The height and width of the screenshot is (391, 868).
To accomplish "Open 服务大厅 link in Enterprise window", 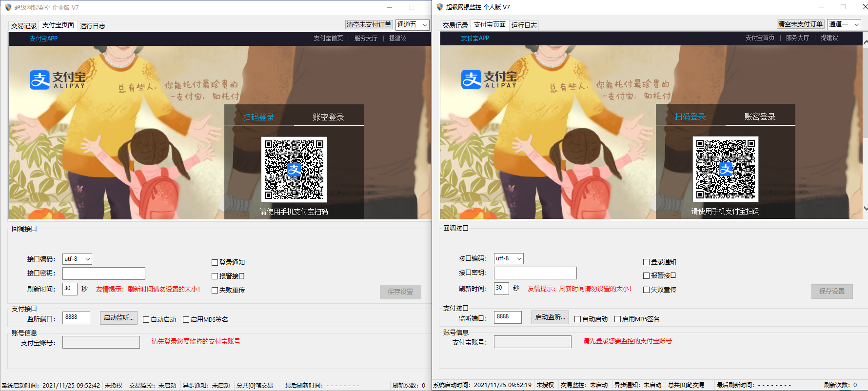I will [366, 38].
